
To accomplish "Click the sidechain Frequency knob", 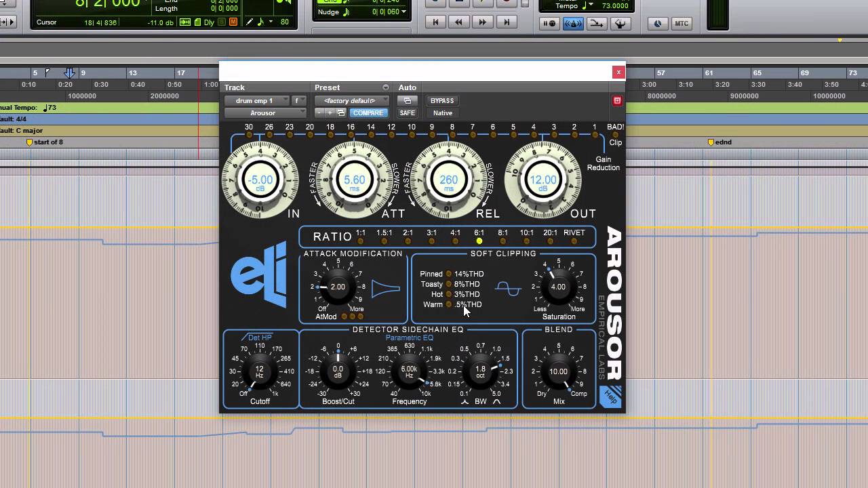I will pos(410,371).
